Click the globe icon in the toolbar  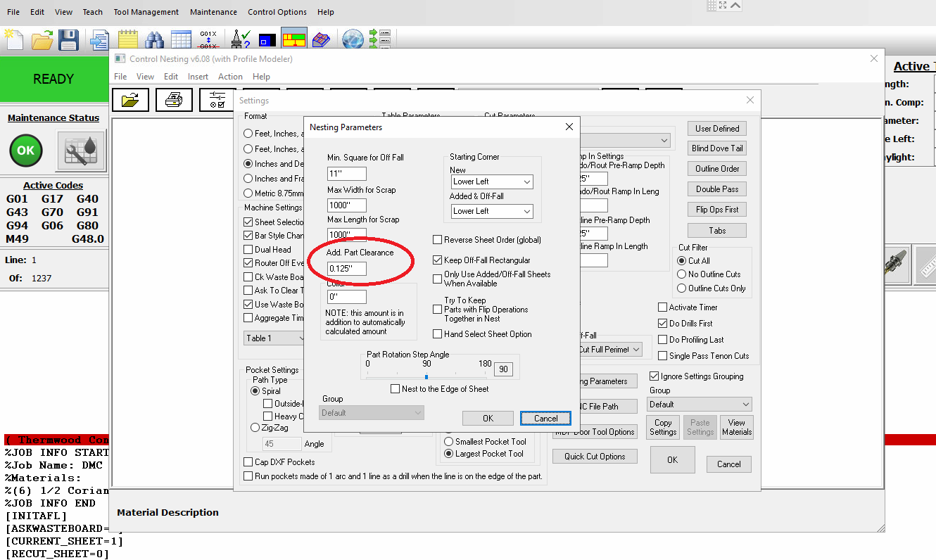(x=353, y=39)
